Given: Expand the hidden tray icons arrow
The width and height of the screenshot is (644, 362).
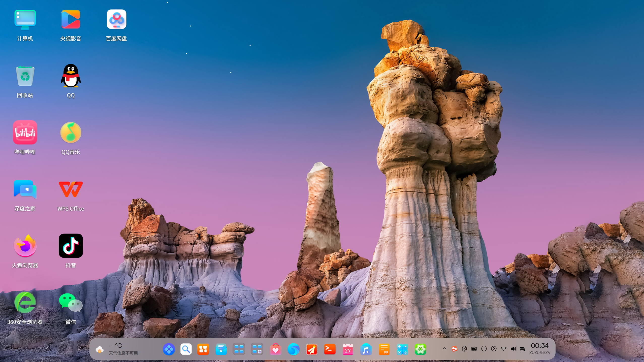Looking at the screenshot, I should 445,349.
